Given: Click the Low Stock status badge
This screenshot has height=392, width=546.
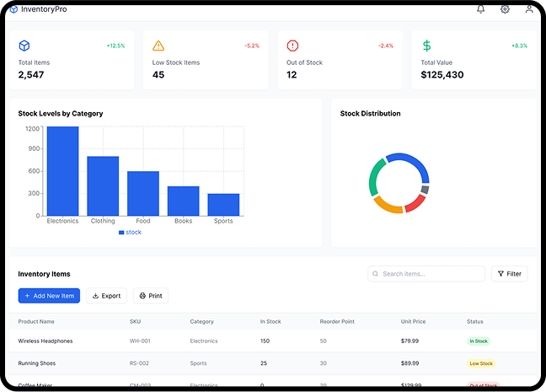Looking at the screenshot, I should point(480,363).
